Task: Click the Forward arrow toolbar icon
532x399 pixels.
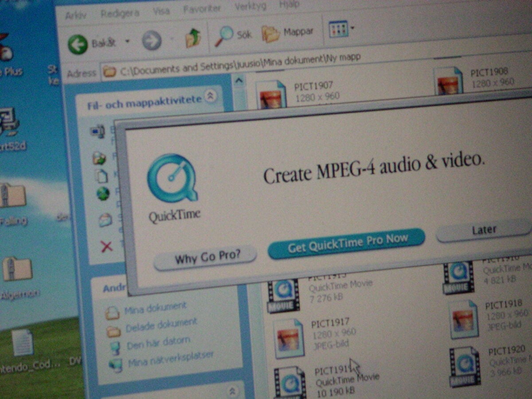Action: point(152,42)
